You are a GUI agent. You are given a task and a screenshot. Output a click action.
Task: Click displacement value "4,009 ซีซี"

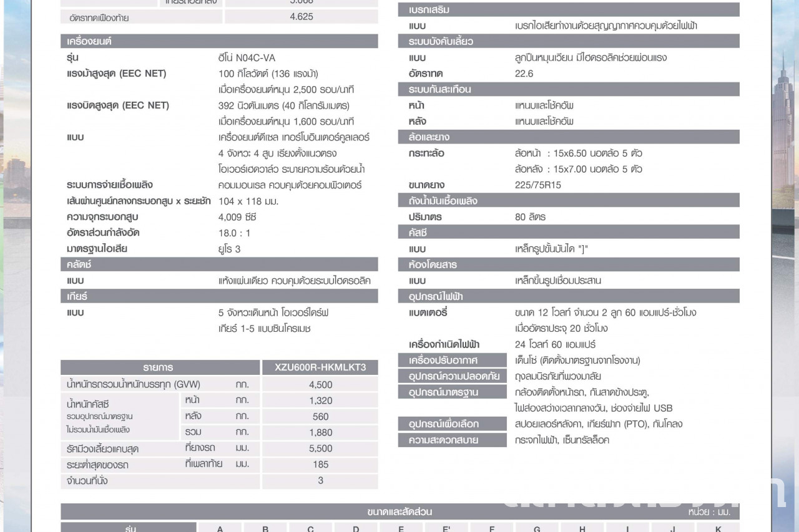point(237,217)
